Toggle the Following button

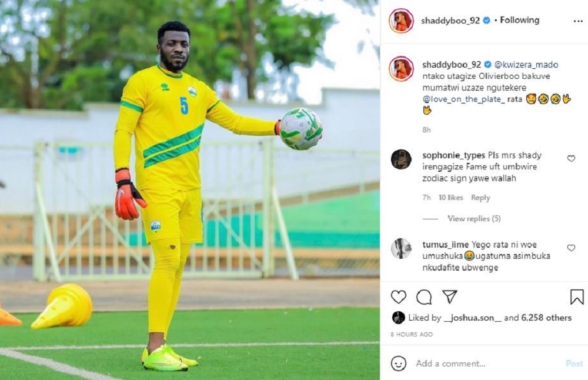[519, 20]
